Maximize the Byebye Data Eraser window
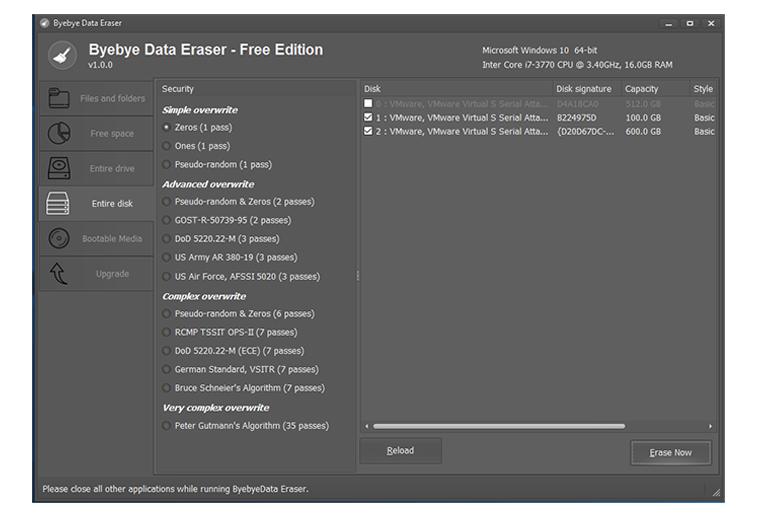This screenshot has height=519, width=761. pyautogui.click(x=690, y=23)
